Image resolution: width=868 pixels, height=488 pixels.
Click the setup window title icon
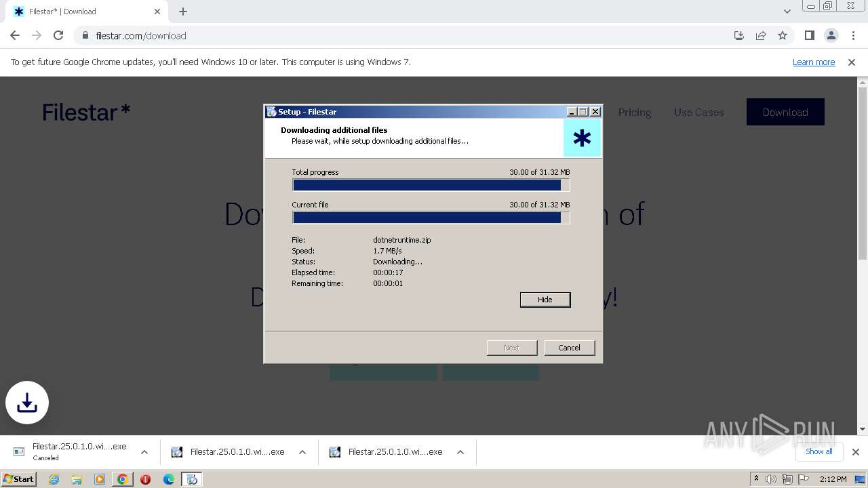271,112
